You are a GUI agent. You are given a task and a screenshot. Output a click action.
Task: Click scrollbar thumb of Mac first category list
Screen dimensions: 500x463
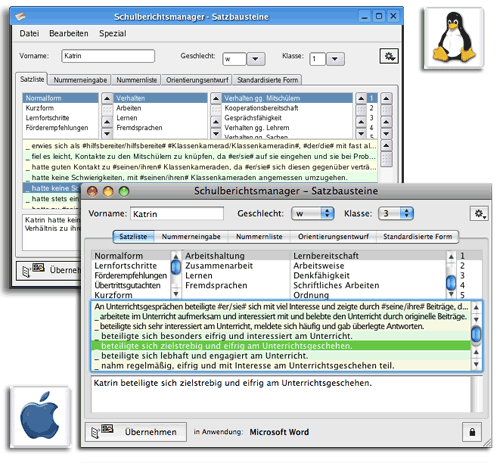click(176, 267)
